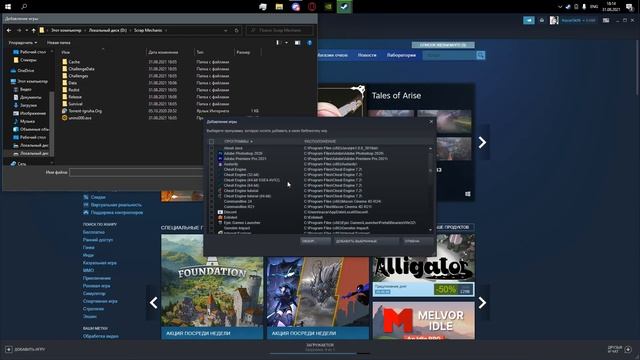
Task: Click the Scrap Mechanic folder search field
Action: pyautogui.click(x=280, y=30)
